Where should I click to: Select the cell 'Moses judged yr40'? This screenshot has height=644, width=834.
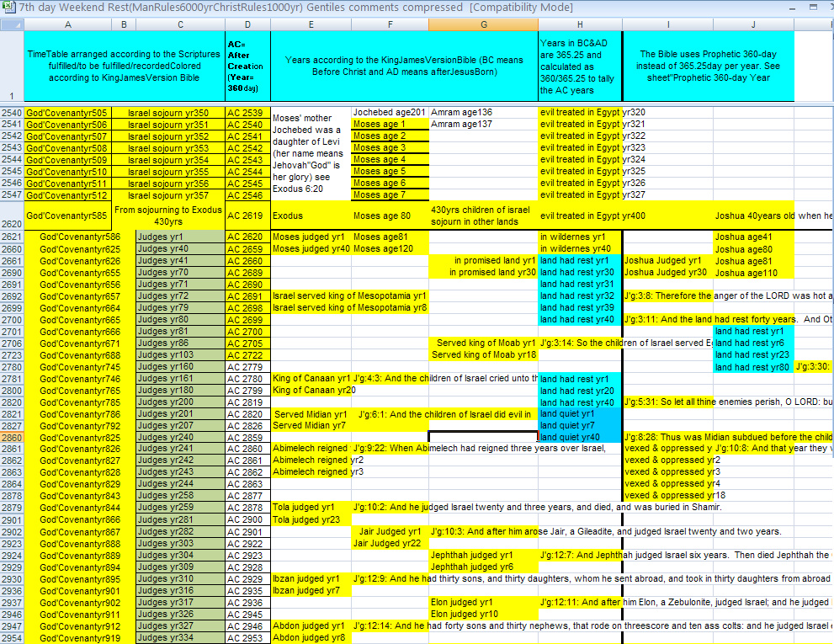tap(311, 248)
